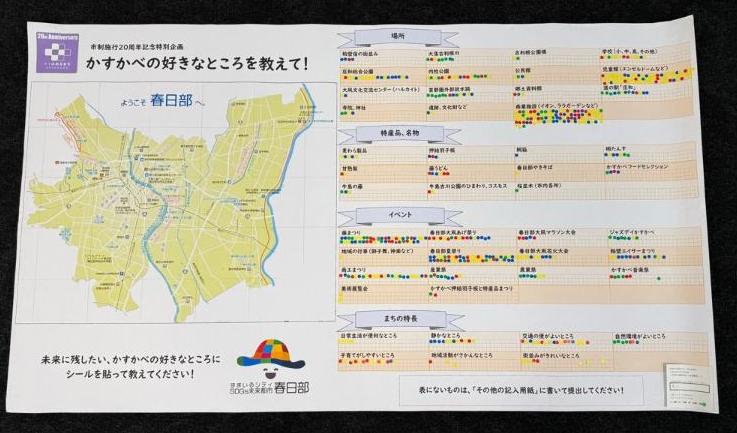Click the '桐たんす' cell label

616,149
